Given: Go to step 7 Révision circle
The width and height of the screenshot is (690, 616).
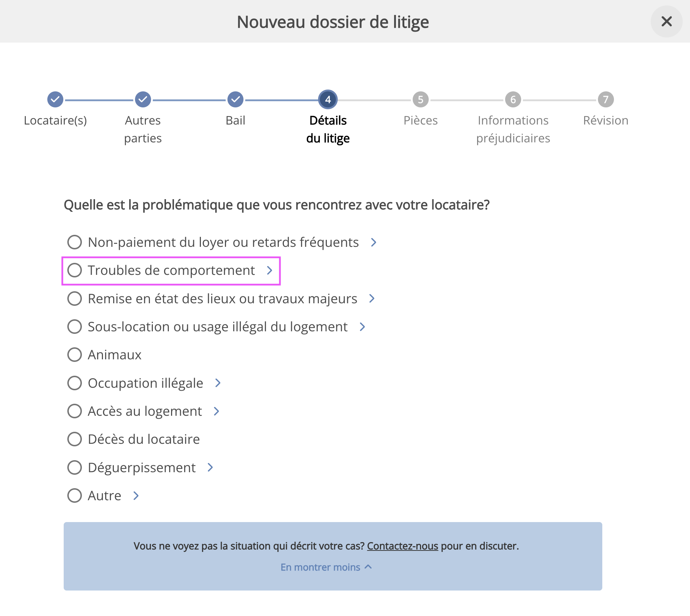Looking at the screenshot, I should (606, 99).
